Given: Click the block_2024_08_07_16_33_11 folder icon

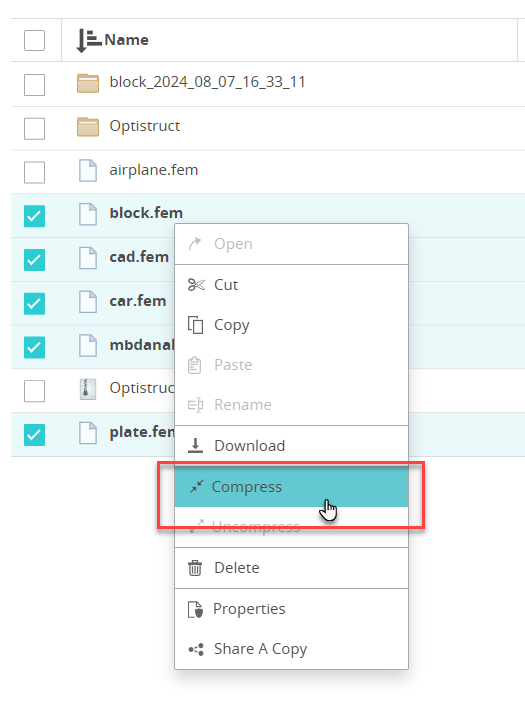Looking at the screenshot, I should click(88, 83).
